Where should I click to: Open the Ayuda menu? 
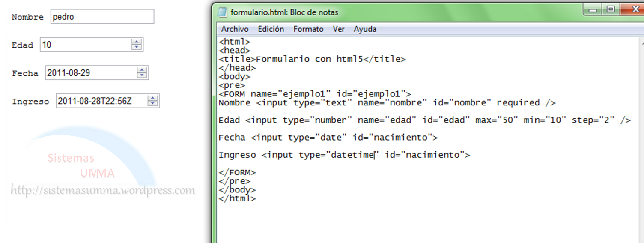coord(365,29)
